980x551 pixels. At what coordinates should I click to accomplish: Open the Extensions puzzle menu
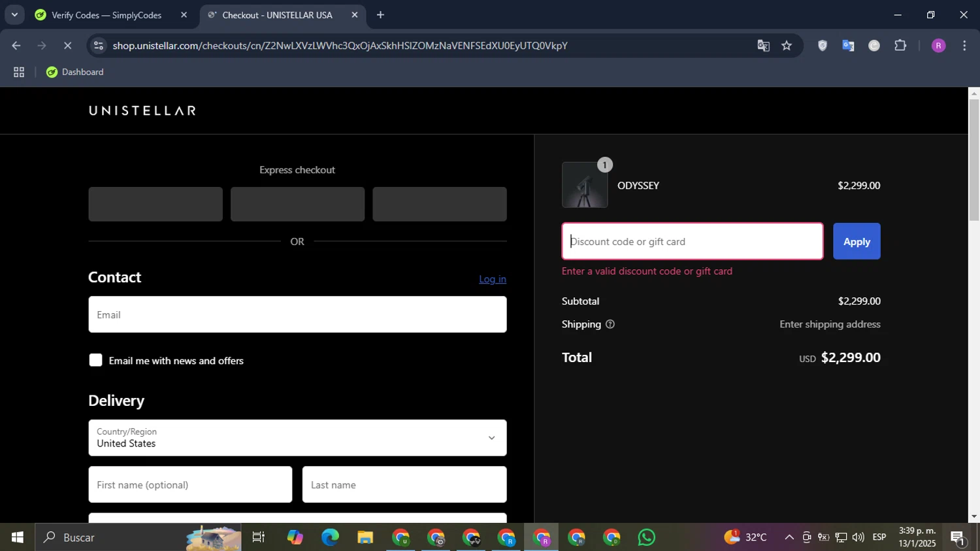(x=900, y=46)
